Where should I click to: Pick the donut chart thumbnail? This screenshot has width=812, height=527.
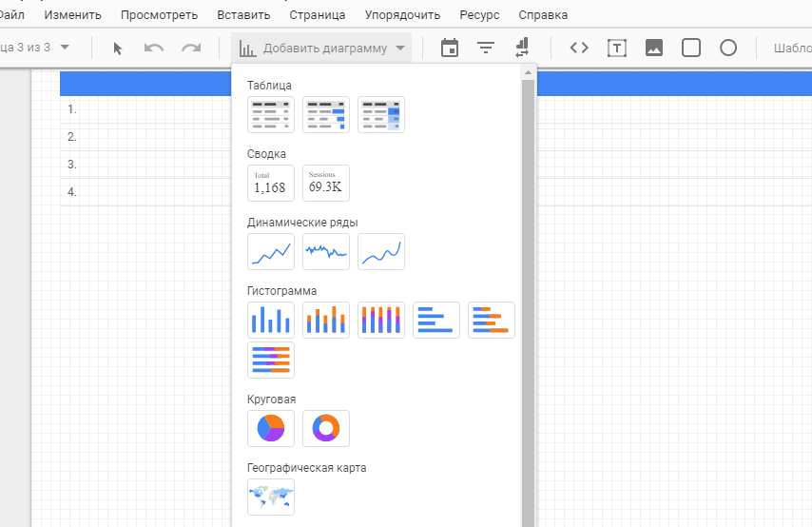point(326,428)
